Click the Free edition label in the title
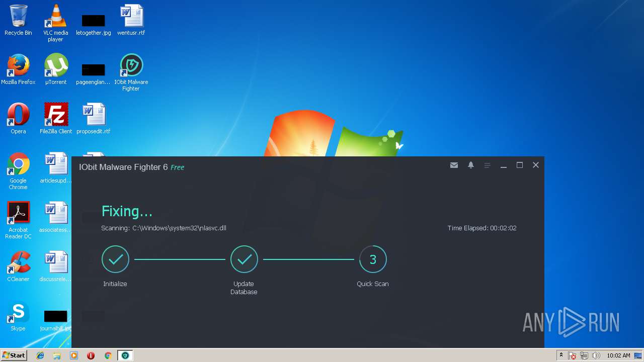This screenshot has height=362, width=644. [178, 167]
